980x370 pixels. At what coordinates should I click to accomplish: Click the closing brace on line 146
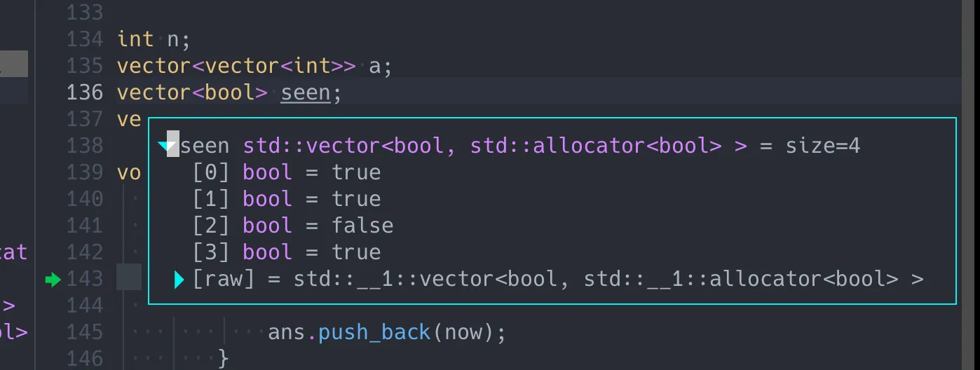(224, 359)
